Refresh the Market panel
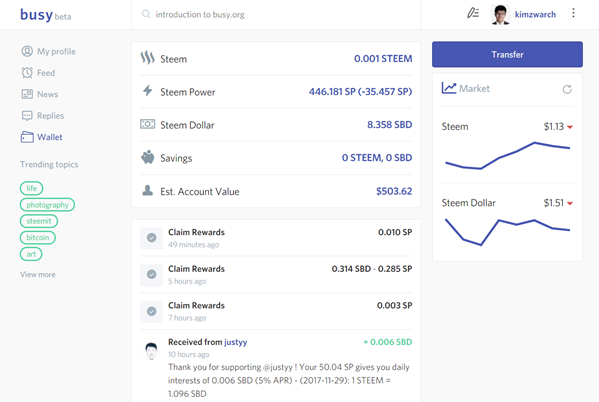This screenshot has height=402, width=599. pyautogui.click(x=567, y=89)
